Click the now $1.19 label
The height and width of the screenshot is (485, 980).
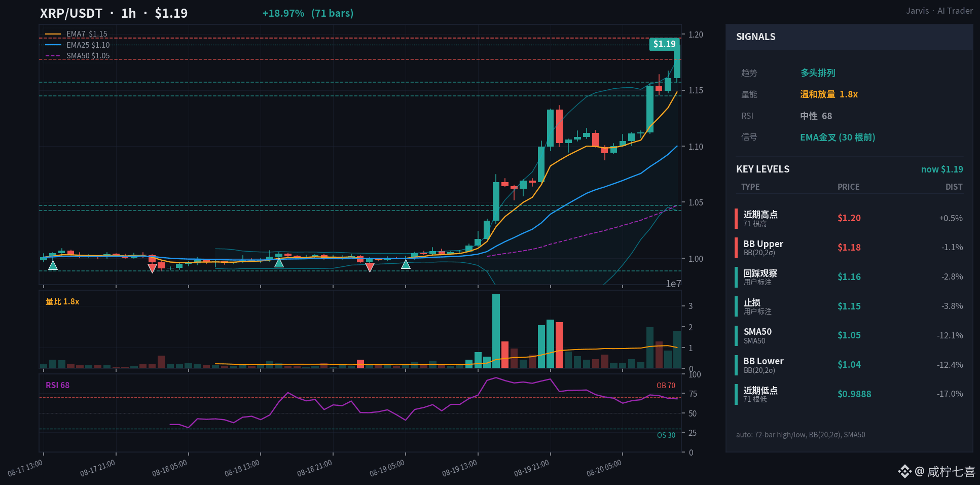point(942,169)
